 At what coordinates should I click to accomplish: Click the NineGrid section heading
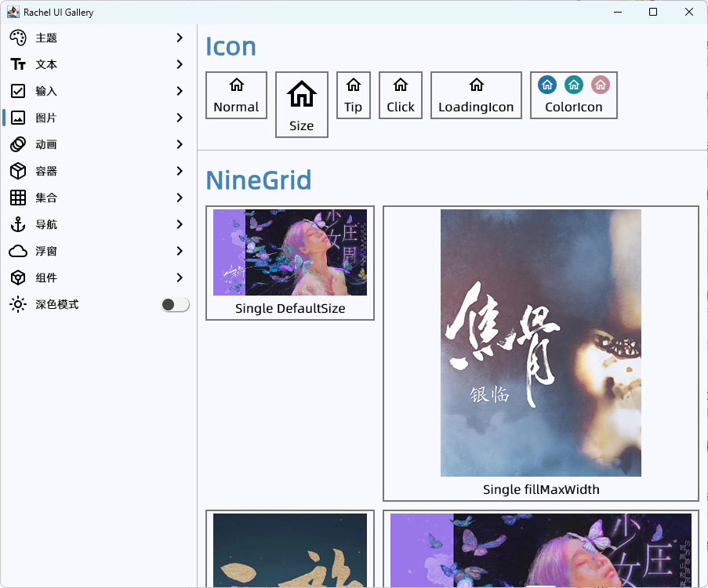click(258, 180)
